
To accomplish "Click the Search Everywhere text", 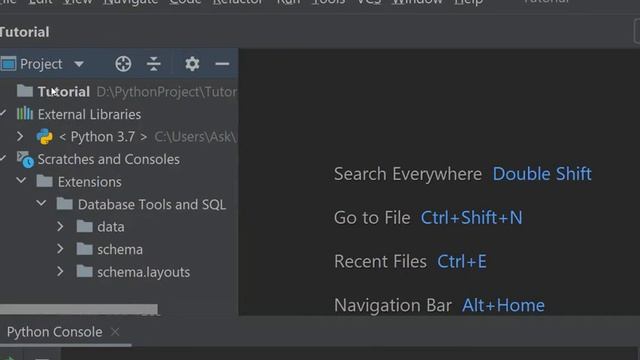I will click(x=408, y=174).
